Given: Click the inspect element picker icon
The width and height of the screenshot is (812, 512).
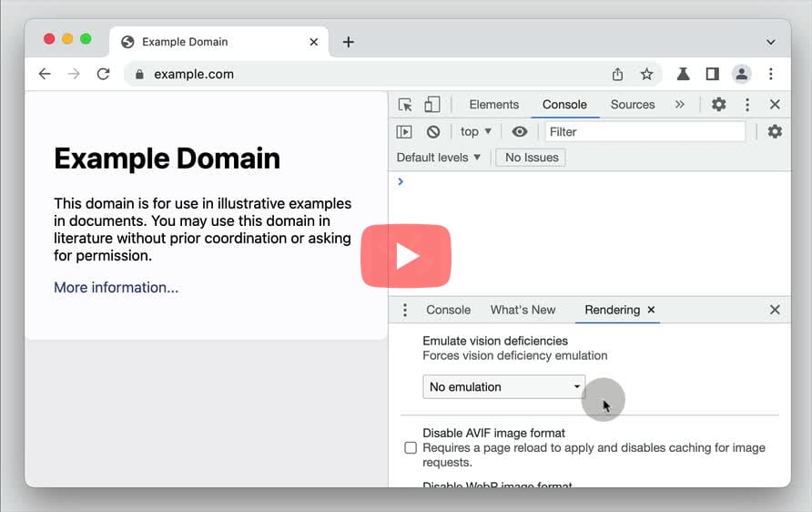Looking at the screenshot, I should click(x=405, y=105).
